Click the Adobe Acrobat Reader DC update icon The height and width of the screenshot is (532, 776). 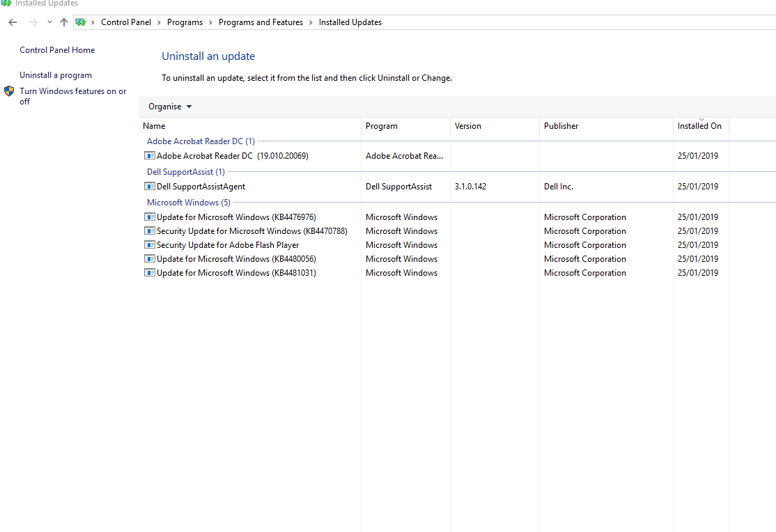tap(149, 155)
